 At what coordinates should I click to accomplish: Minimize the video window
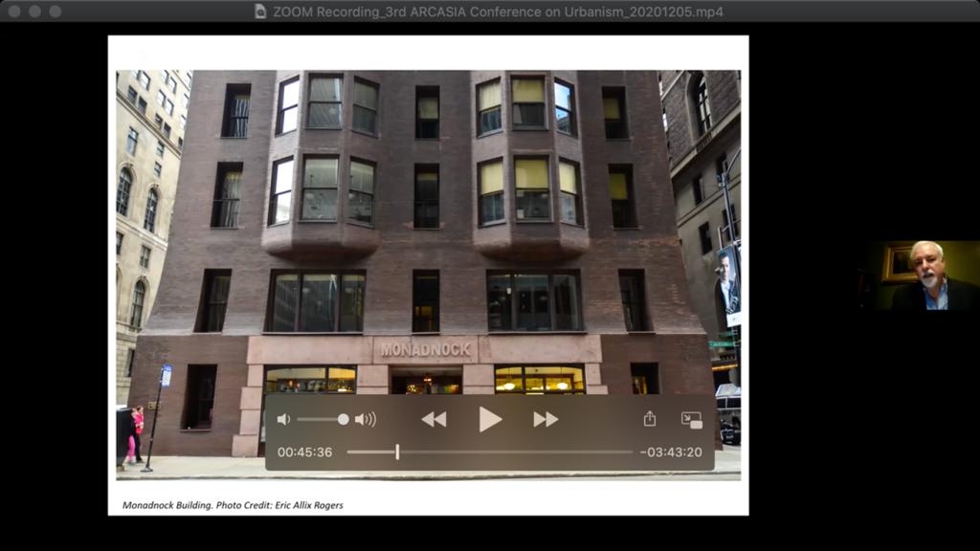click(x=34, y=11)
